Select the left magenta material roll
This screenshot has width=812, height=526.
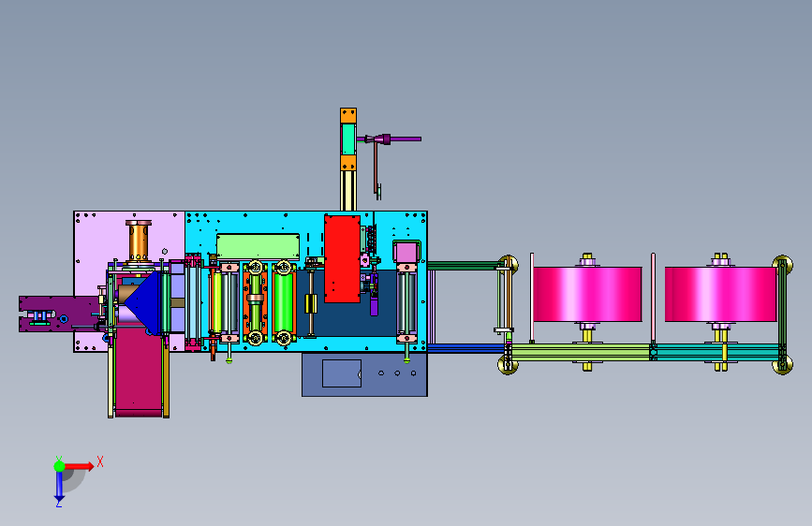pyautogui.click(x=588, y=294)
